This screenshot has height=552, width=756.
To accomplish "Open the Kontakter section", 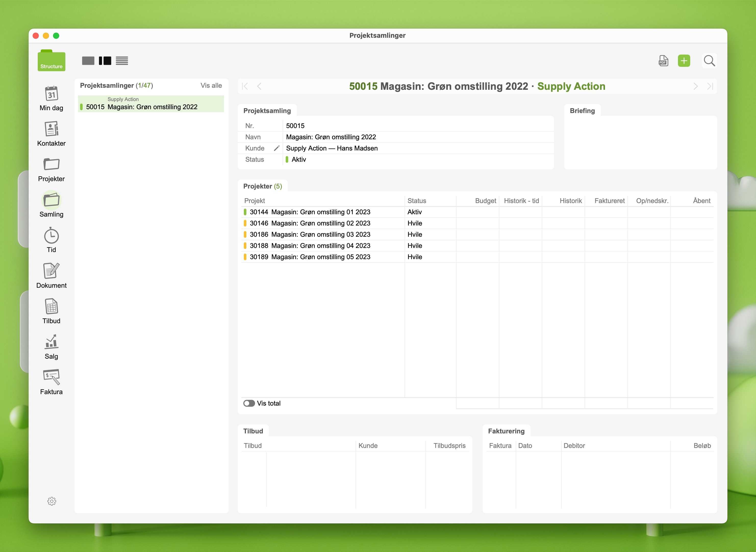I will (52, 129).
